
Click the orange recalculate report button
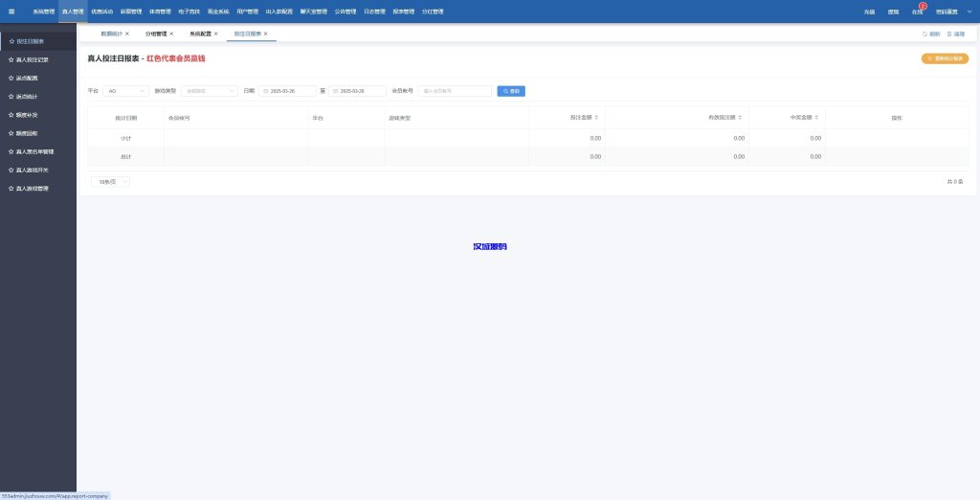tap(945, 58)
